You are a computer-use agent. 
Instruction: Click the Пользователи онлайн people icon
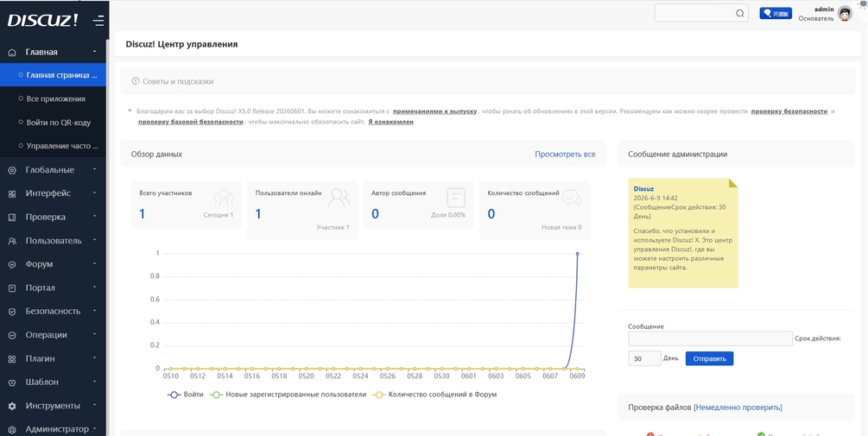(339, 198)
